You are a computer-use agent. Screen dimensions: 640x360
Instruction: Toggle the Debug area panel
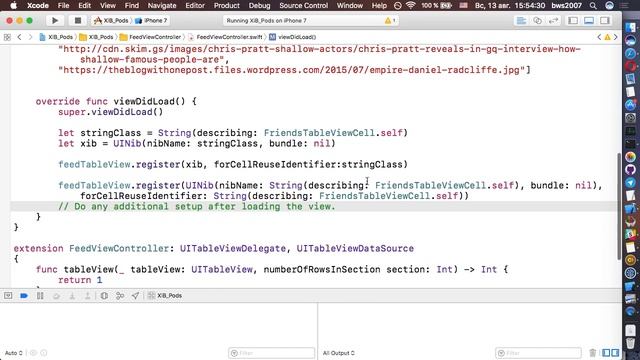(589, 20)
